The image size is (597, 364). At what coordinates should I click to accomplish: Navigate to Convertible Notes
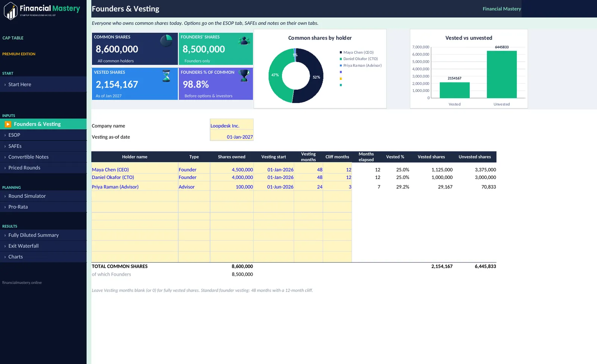point(43,157)
